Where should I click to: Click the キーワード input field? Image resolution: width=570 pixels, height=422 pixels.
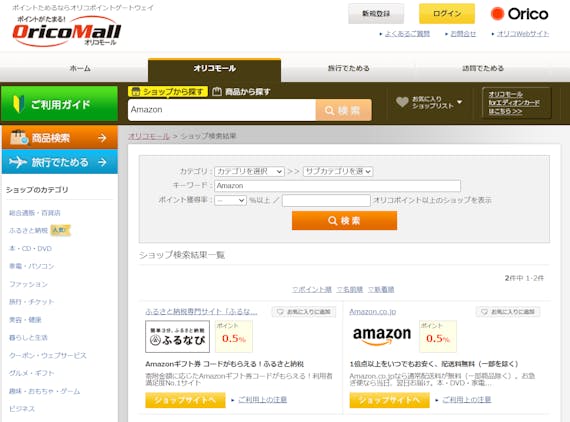click(x=337, y=186)
